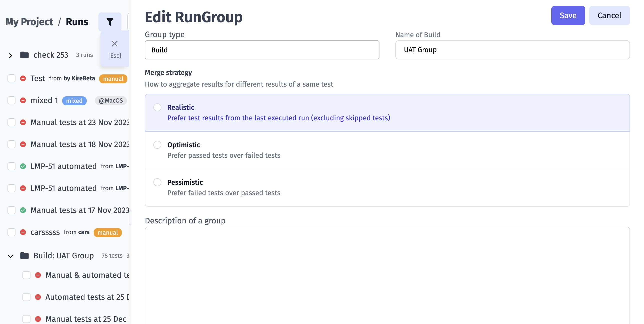644x324 pixels.
Task: Click the blue mixed label badge
Action: click(74, 101)
